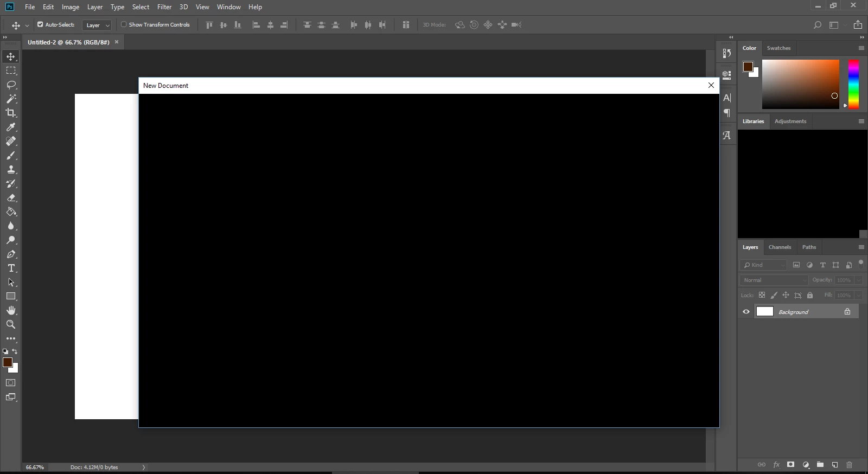Switch to the Adjustments tab
Screen dimensions: 868x474
click(790, 121)
